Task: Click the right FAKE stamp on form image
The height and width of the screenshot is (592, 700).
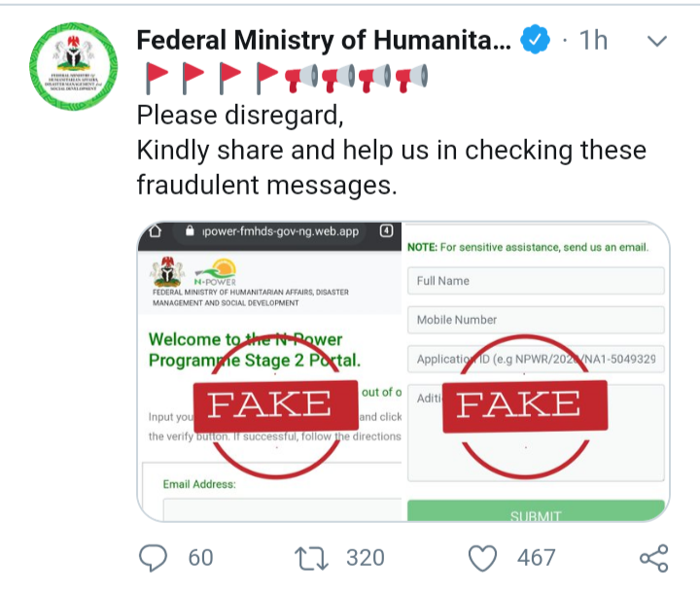Action: pos(525,403)
